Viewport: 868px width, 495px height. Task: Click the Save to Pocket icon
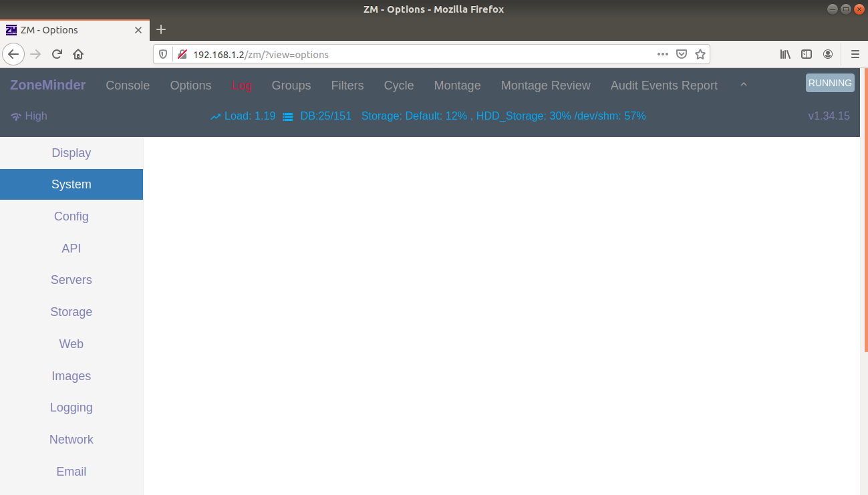coord(682,54)
